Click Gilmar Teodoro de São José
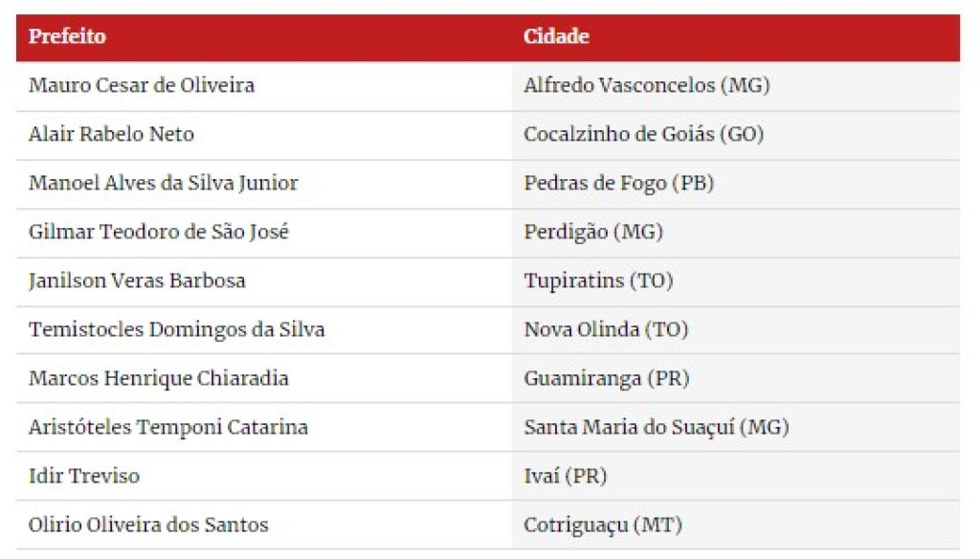Viewport: 980px width, 559px height. (159, 232)
